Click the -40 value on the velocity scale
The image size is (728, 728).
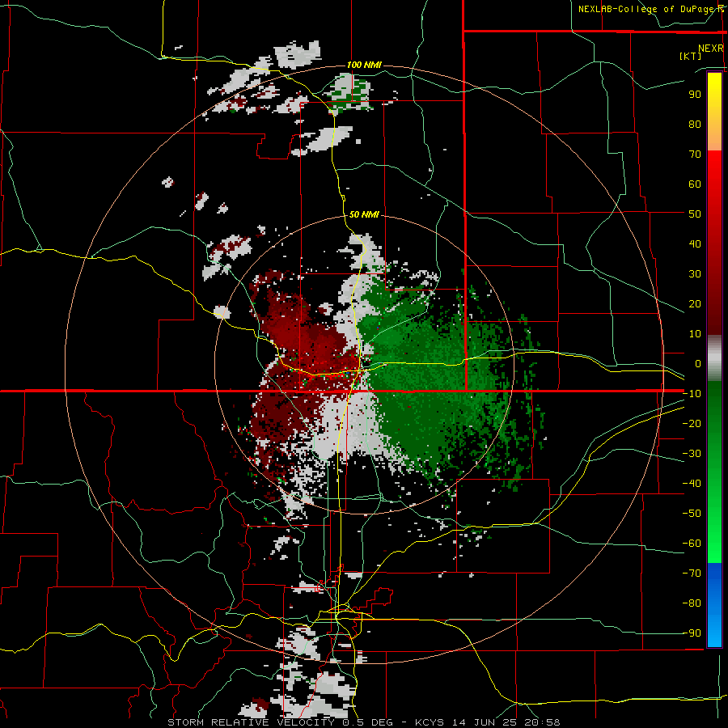pyautogui.click(x=692, y=484)
